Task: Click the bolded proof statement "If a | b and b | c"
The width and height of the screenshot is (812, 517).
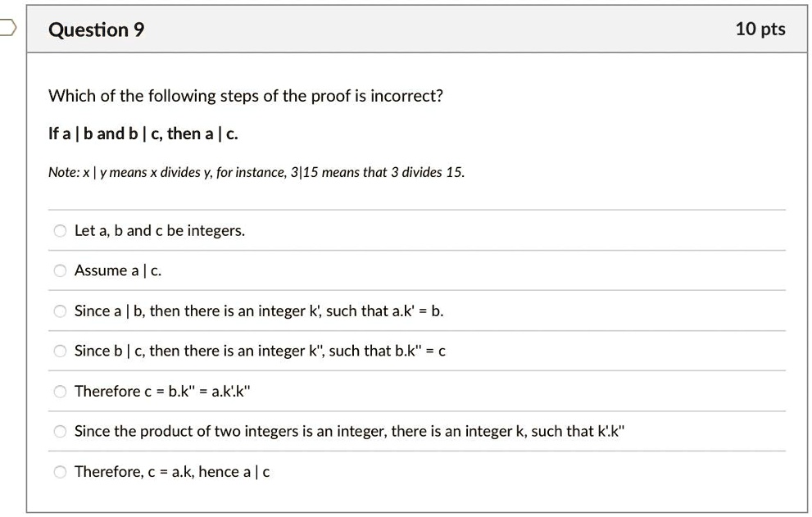Action: point(141,134)
